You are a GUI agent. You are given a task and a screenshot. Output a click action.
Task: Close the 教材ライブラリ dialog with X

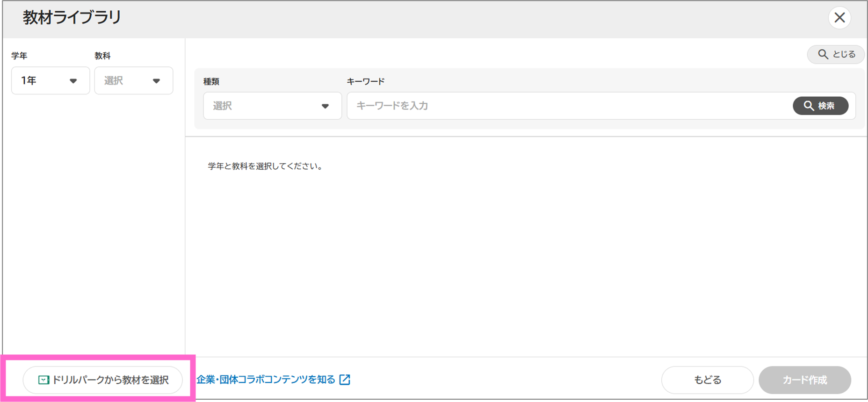coord(839,18)
